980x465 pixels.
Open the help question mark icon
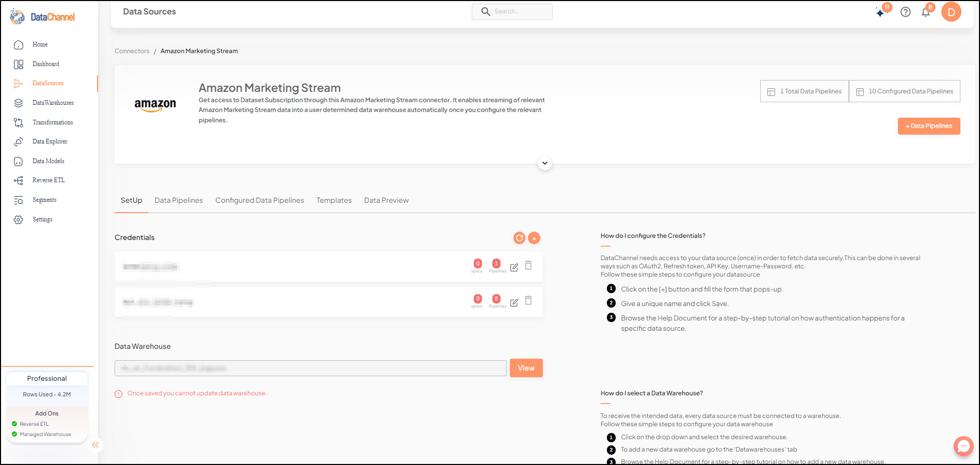906,12
